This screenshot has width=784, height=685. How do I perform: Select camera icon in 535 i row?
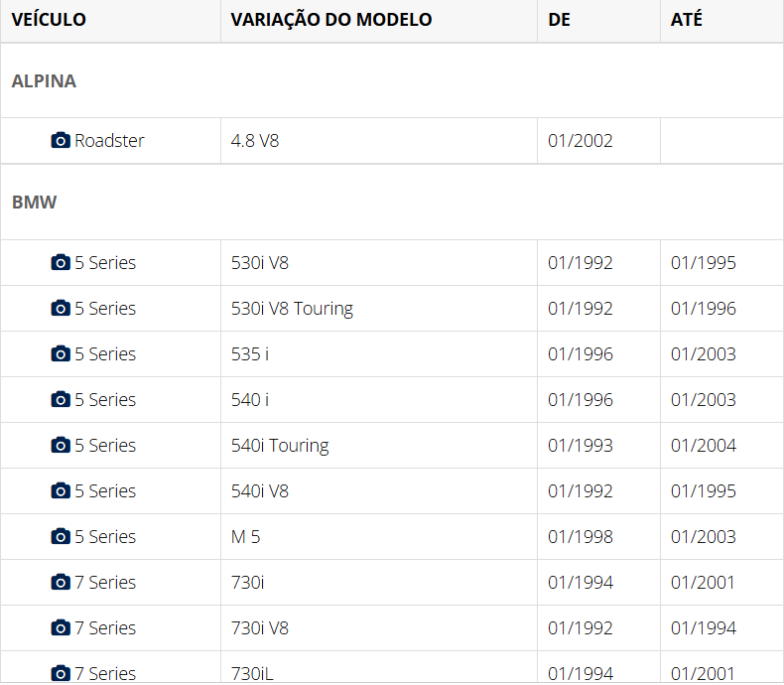61,354
